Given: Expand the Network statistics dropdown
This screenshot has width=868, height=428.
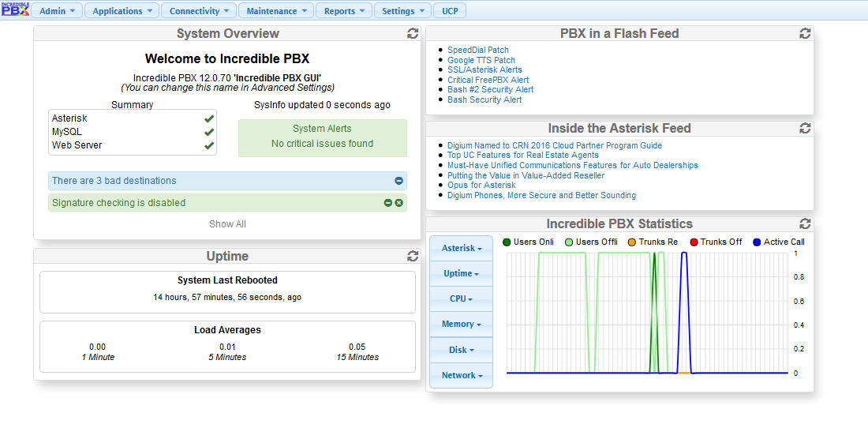Looking at the screenshot, I should click(461, 375).
